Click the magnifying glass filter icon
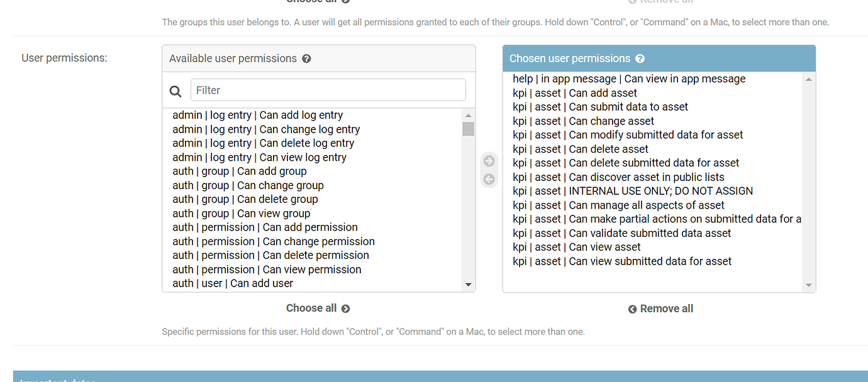Viewport: 868px width, 382px height. [175, 90]
